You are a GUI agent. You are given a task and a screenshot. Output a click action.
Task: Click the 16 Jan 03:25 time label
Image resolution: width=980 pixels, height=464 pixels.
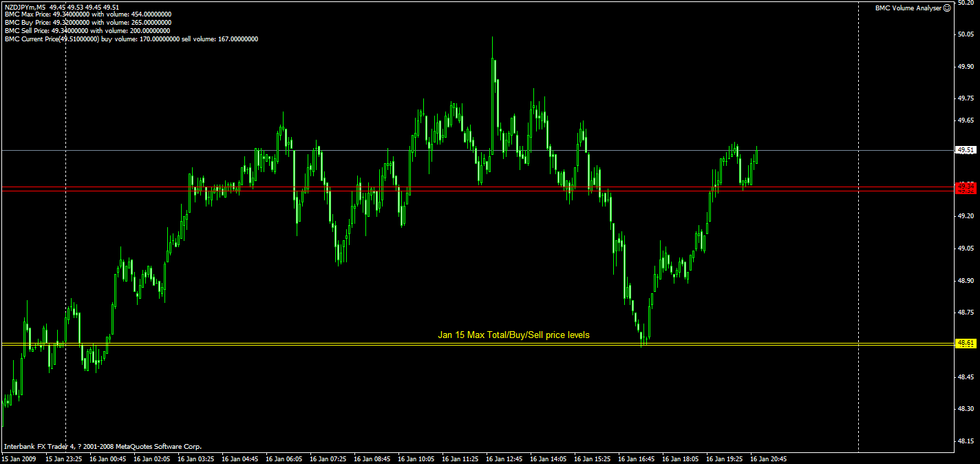[196, 458]
